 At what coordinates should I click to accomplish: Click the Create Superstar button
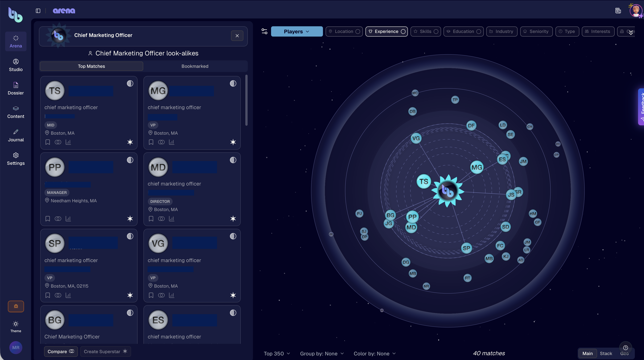click(105, 351)
